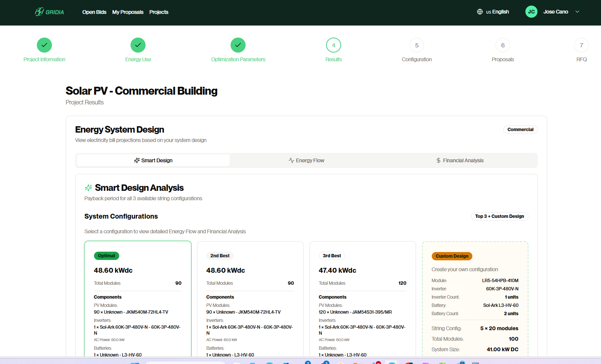Click the Optimization Parameters step checkmark
The width and height of the screenshot is (601, 364).
click(238, 45)
